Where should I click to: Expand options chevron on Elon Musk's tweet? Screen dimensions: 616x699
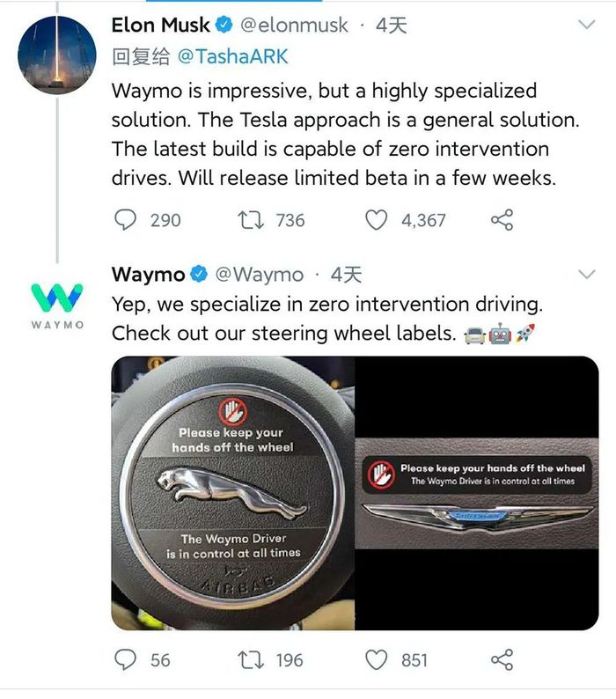(587, 24)
